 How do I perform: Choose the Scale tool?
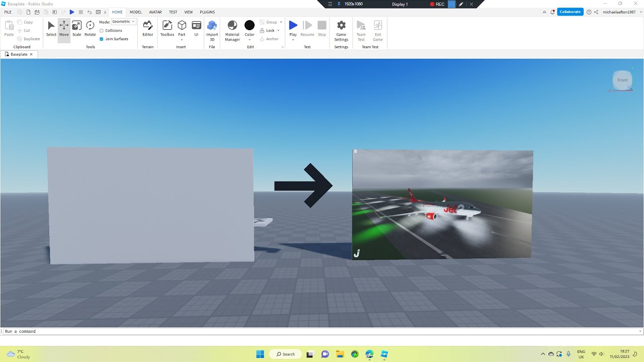click(x=76, y=29)
